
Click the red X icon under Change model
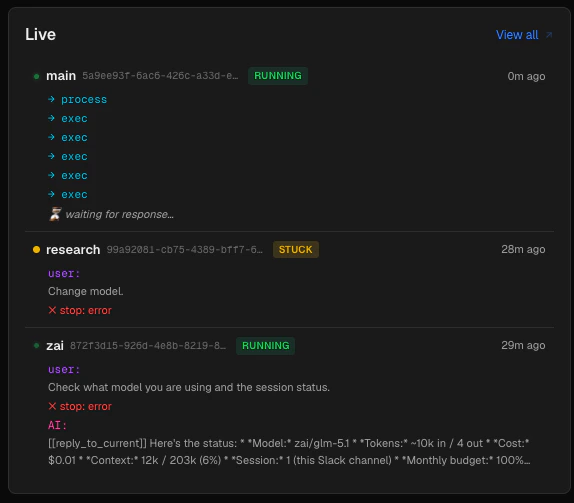pos(52,310)
